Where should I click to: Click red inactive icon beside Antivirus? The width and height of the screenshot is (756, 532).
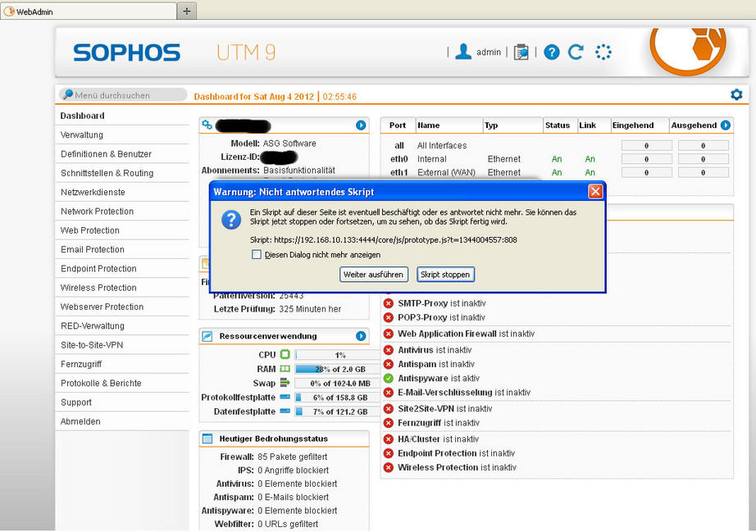pyautogui.click(x=388, y=350)
